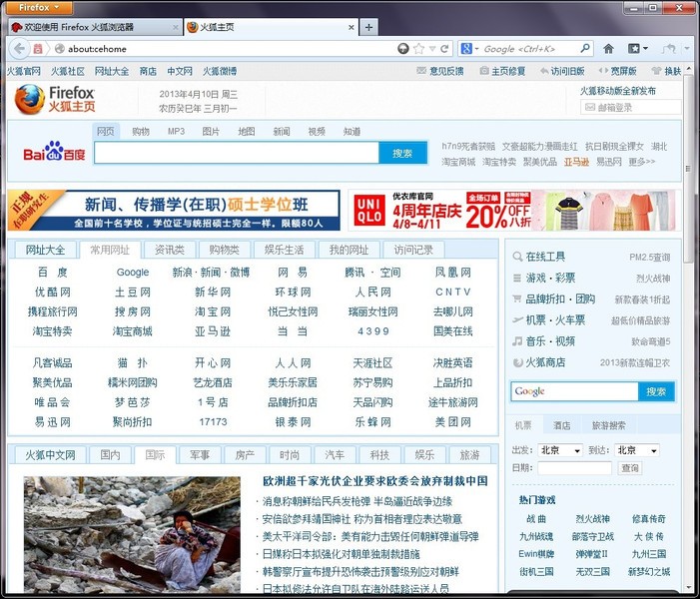Switch to 访问记录 tab
The width and height of the screenshot is (700, 599).
(x=413, y=250)
